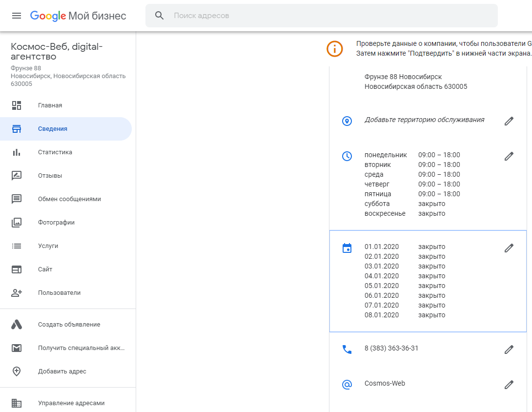Click the 08.01.2020 закрыто row
Image resolution: width=532 pixels, height=412 pixels.
405,315
